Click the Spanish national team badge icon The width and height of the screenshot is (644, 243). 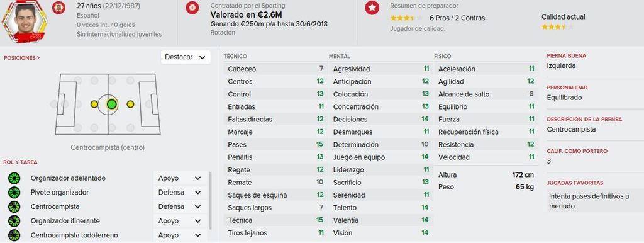[58, 8]
